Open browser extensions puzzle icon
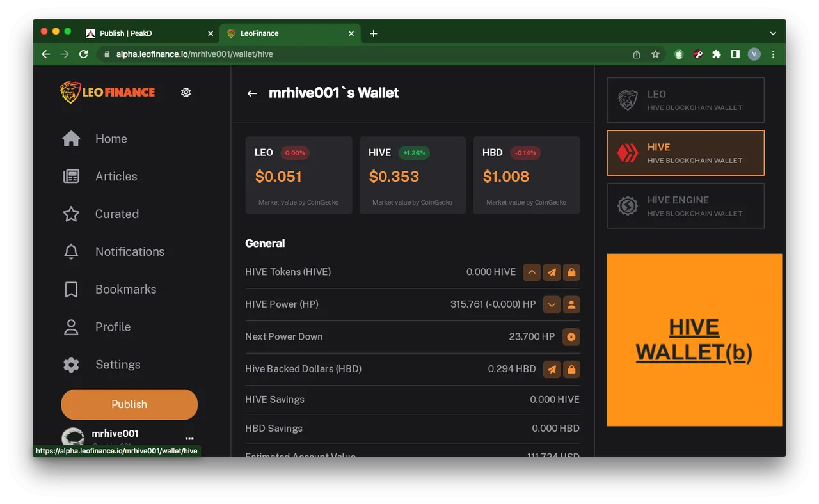The width and height of the screenshot is (819, 504). point(717,54)
